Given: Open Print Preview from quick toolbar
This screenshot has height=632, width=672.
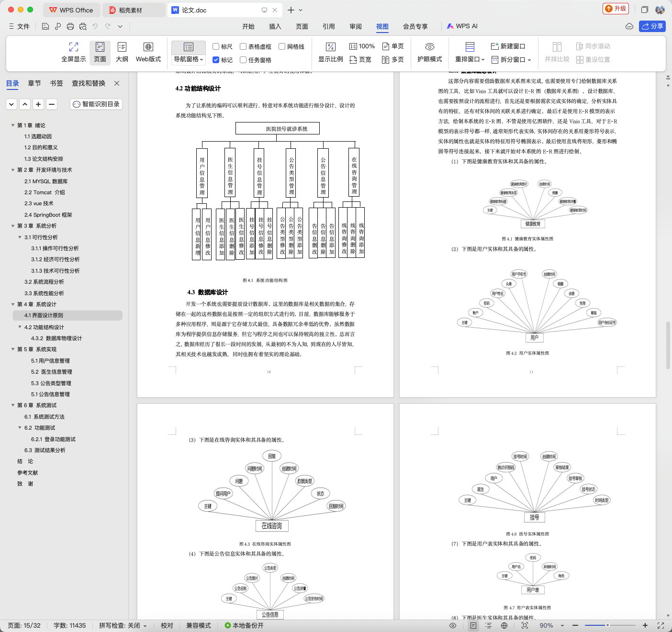Looking at the screenshot, I should 83,26.
